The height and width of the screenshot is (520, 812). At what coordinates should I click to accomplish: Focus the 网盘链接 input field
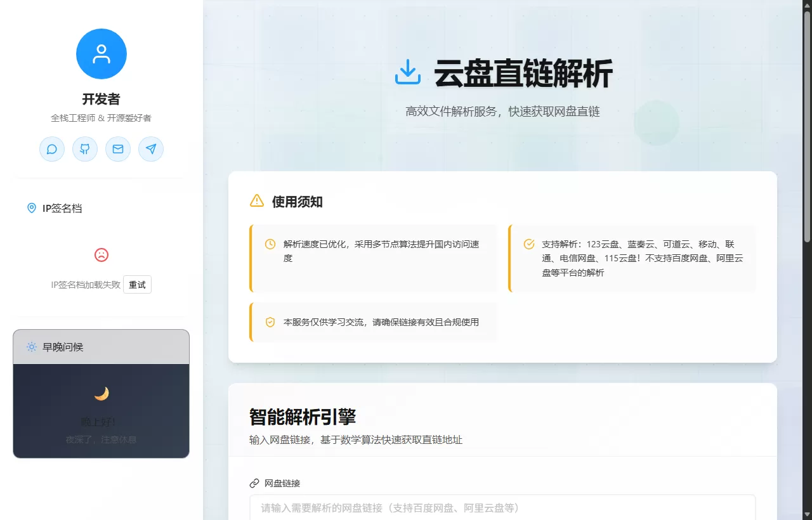pyautogui.click(x=502, y=507)
